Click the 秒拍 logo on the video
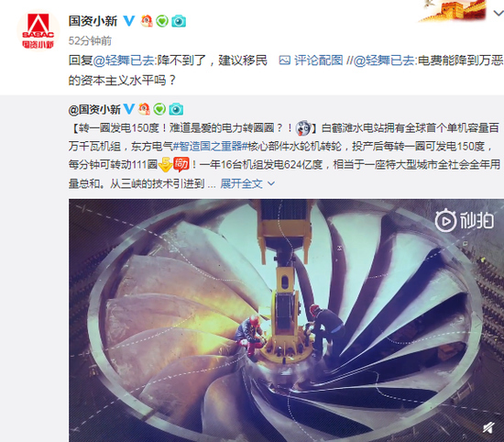This screenshot has height=442, width=504. click(465, 221)
